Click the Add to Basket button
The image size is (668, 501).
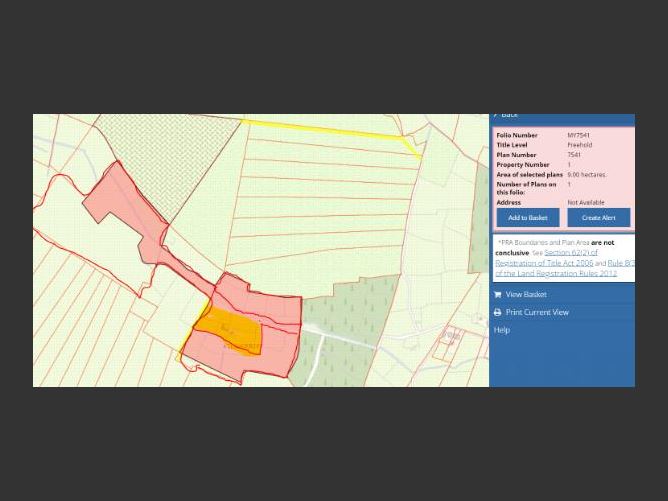coord(528,218)
